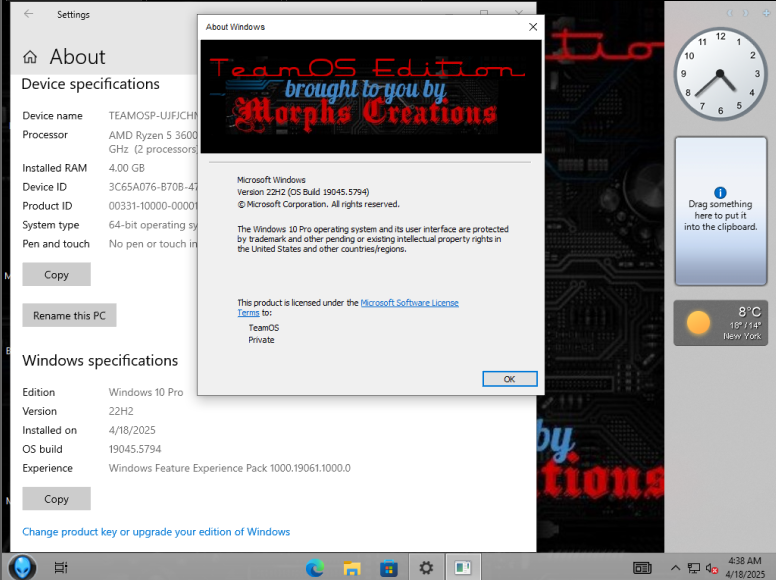
Task: Select the Product ID value
Action: pyautogui.click(x=153, y=206)
